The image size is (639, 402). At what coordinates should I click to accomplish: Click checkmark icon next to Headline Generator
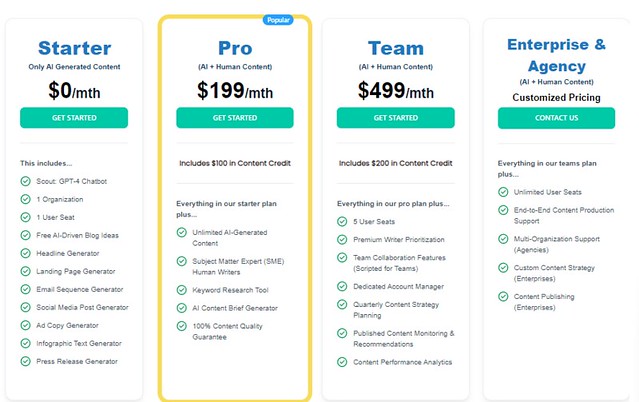(x=25, y=253)
